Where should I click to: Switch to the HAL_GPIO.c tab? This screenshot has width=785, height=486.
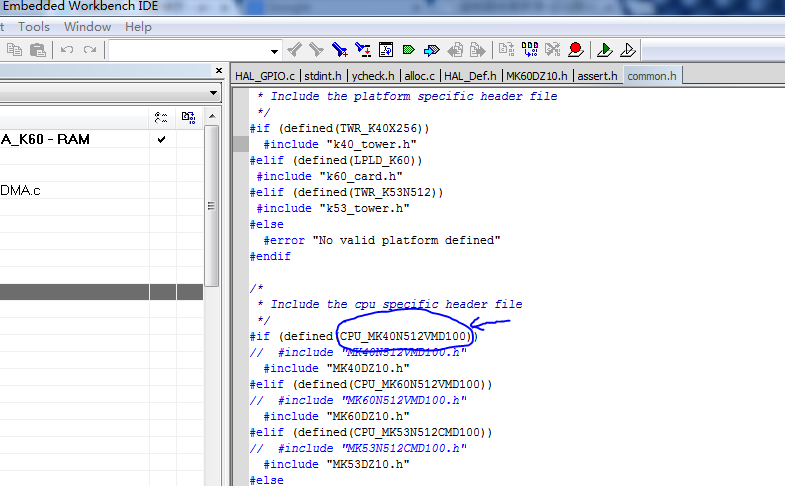tap(265, 76)
